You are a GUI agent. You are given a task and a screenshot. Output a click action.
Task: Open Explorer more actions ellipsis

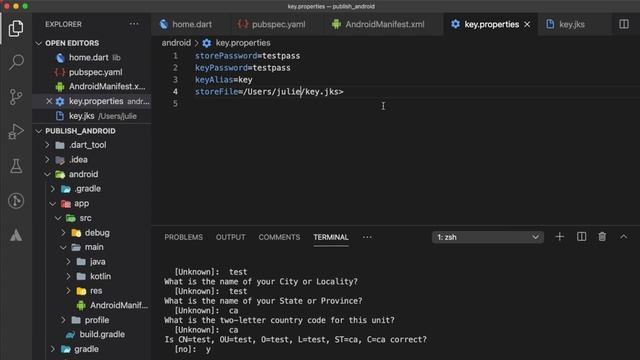pyautogui.click(x=134, y=24)
